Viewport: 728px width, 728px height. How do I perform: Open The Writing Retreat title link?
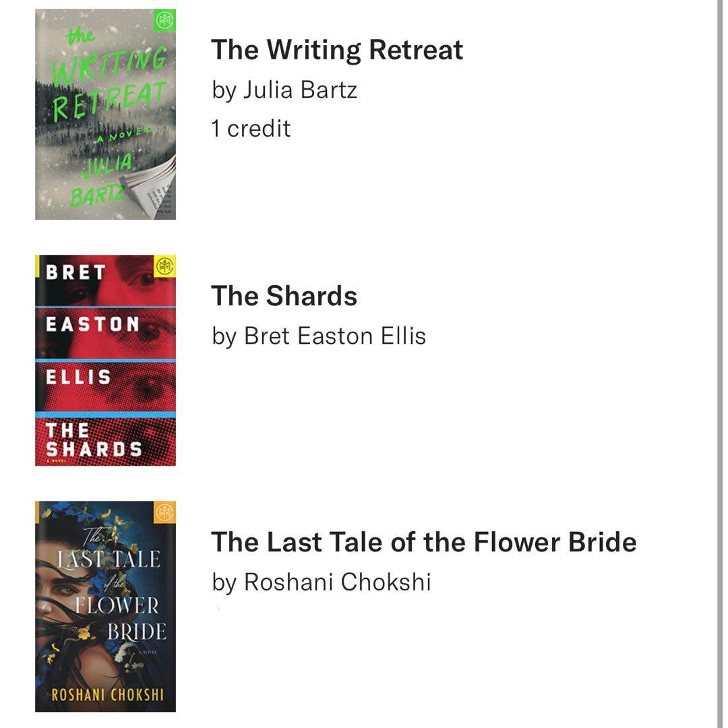[x=337, y=50]
